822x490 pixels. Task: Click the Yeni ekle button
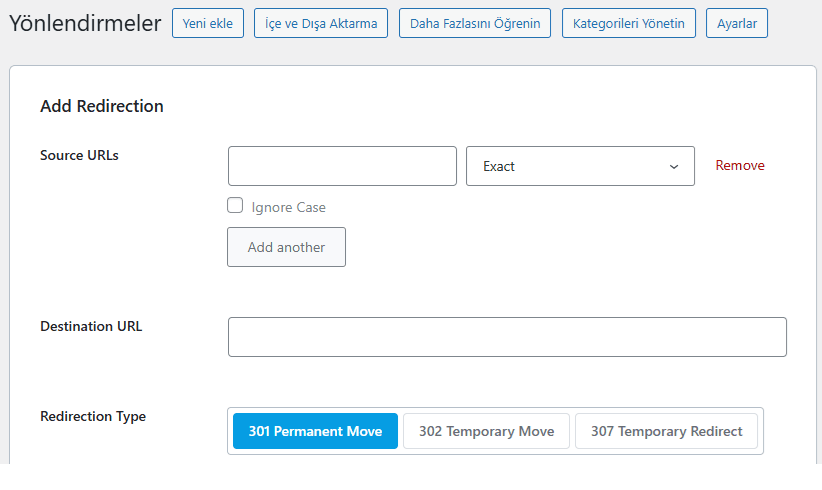point(208,24)
